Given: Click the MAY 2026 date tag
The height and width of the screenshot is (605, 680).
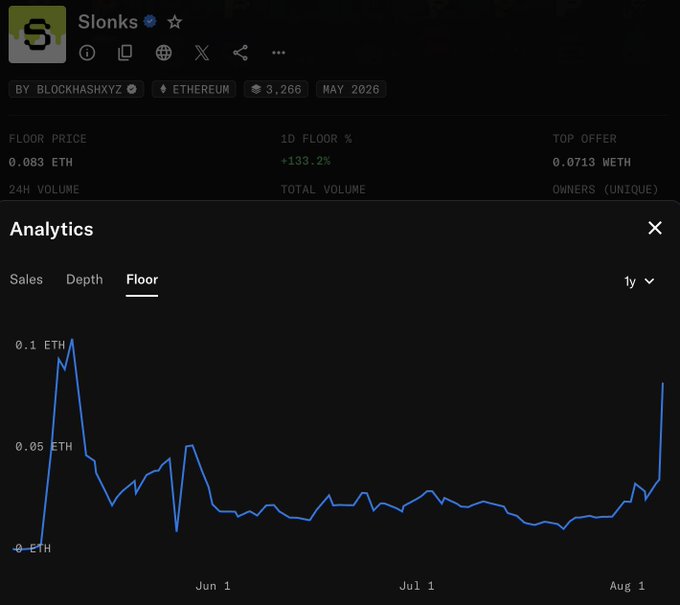Looking at the screenshot, I should 351,89.
